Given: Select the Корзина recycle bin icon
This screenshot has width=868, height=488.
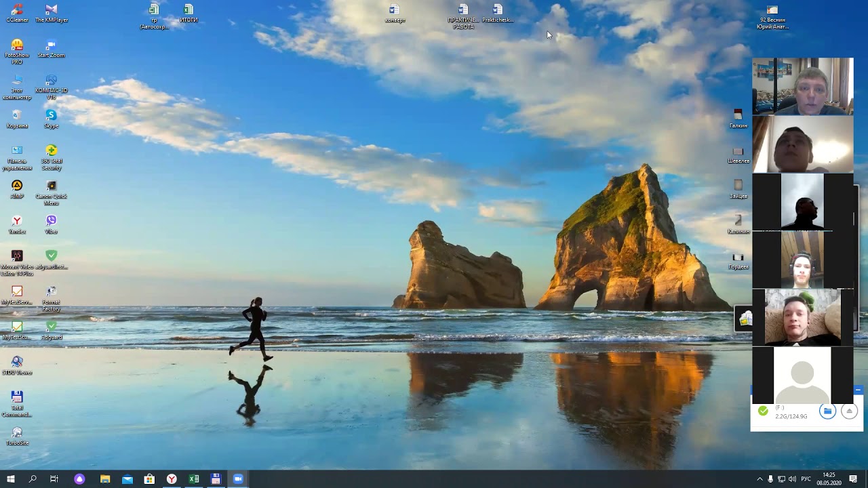Looking at the screenshot, I should (18, 119).
